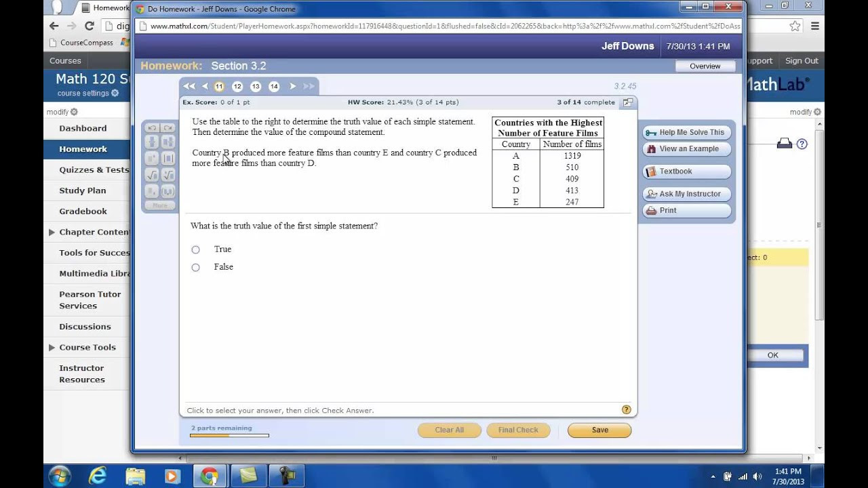Screen dimensions: 868x488
Task: Click the absolute value template icon
Action: click(x=168, y=158)
